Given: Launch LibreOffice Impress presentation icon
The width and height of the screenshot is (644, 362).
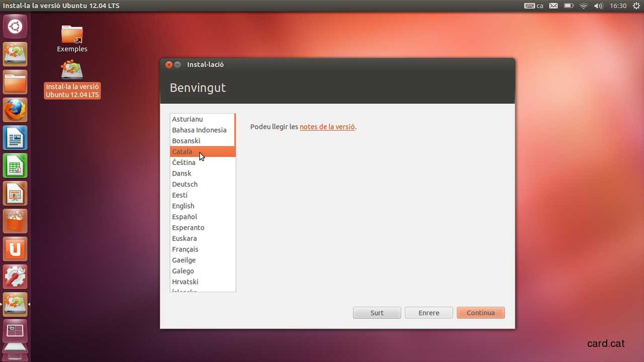Looking at the screenshot, I should coord(15,193).
